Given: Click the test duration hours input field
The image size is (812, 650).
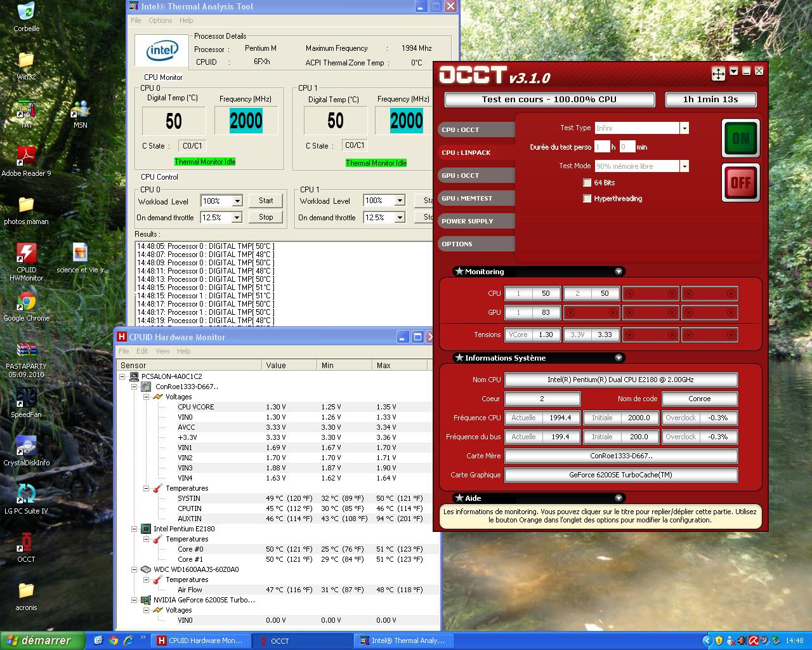Looking at the screenshot, I should [x=601, y=147].
